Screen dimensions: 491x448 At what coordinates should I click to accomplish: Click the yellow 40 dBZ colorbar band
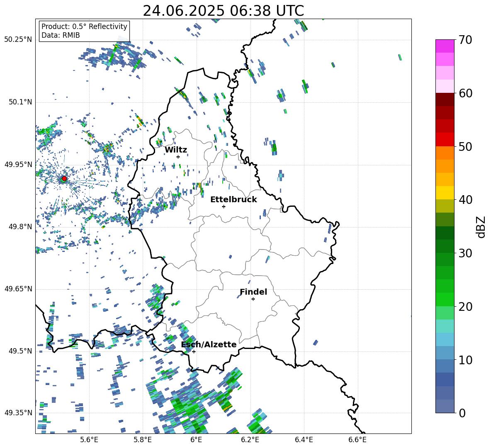pyautogui.click(x=445, y=193)
